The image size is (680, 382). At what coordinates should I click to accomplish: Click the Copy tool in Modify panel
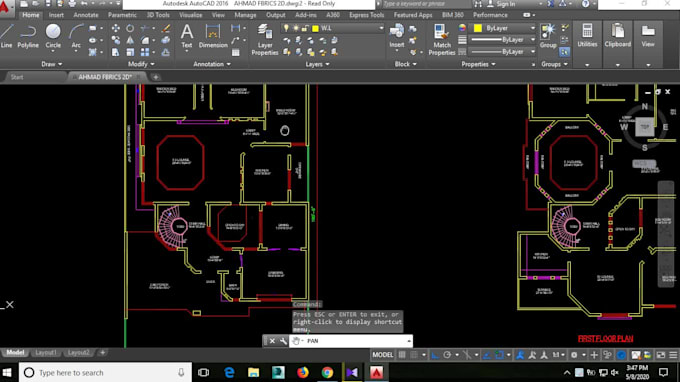click(116, 40)
